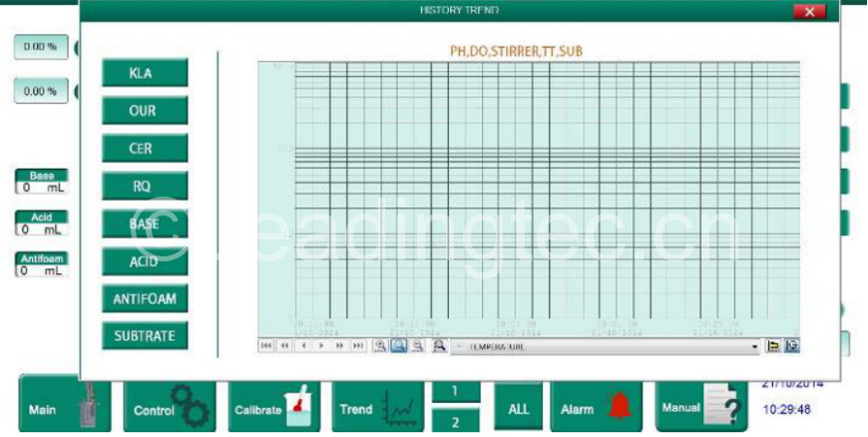868x437 pixels.
Task: Click the highlighted zoom area icon
Action: pos(398,346)
